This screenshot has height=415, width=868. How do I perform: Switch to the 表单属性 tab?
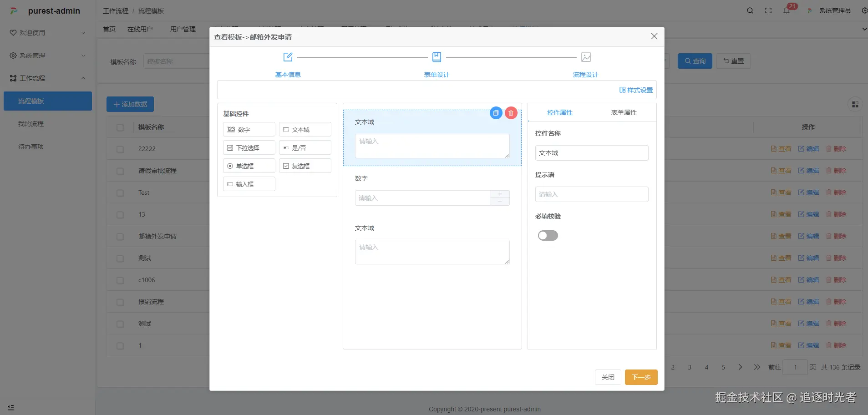pyautogui.click(x=624, y=112)
